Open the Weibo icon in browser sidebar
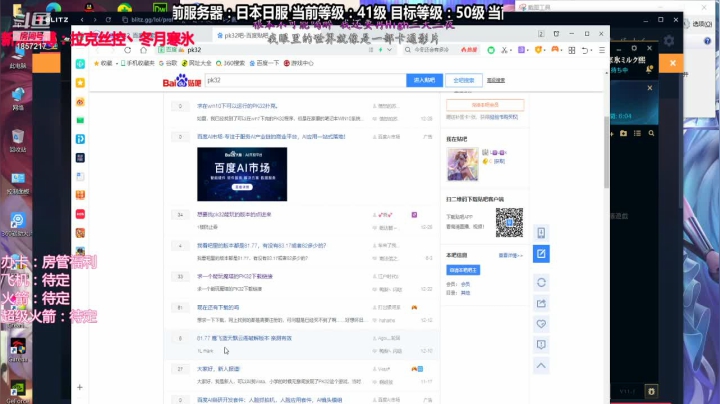Screen dimensions: 720x404 (x=80, y=102)
